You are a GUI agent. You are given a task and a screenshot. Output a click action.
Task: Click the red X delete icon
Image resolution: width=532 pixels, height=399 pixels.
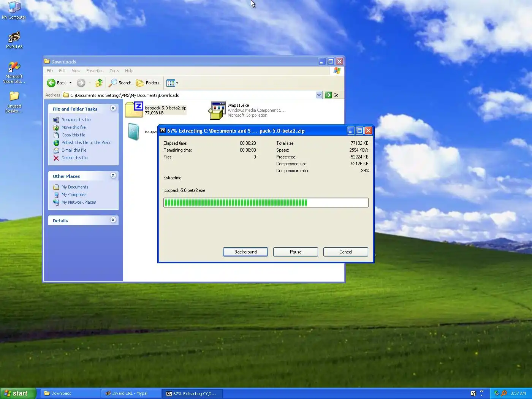coord(56,158)
